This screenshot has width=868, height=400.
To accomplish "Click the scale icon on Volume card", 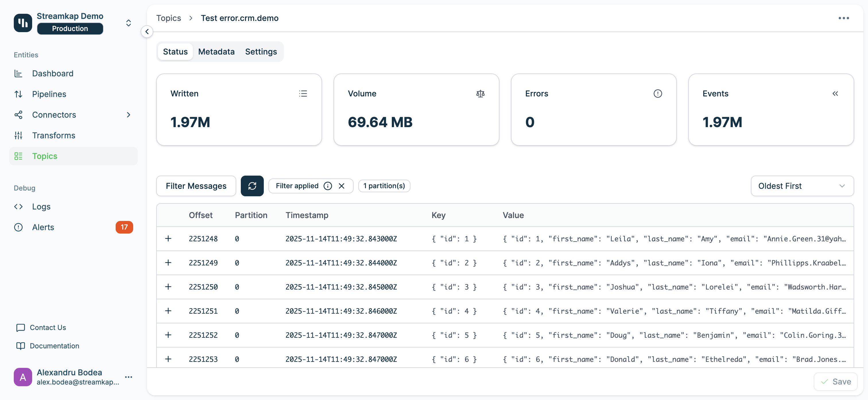I will point(480,93).
